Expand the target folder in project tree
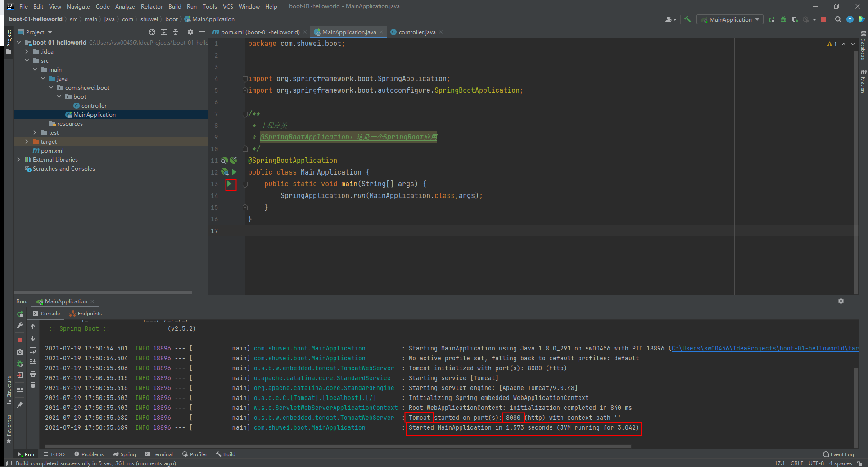Screen dimensions: 868x467 (27, 142)
